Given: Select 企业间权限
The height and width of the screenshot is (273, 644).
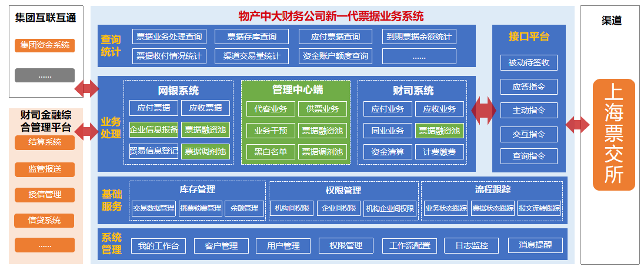Looking at the screenshot, I should (x=339, y=208).
